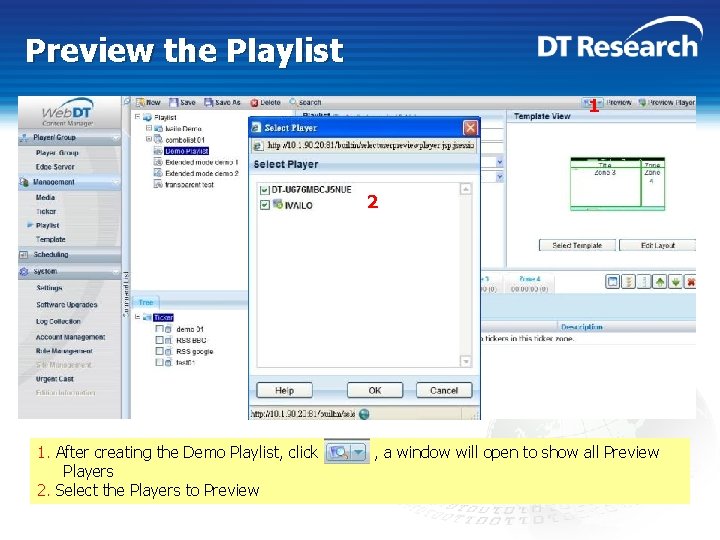The width and height of the screenshot is (720, 540).
Task: Click the red X remove icon in zone toolbar
Action: [x=690, y=281]
